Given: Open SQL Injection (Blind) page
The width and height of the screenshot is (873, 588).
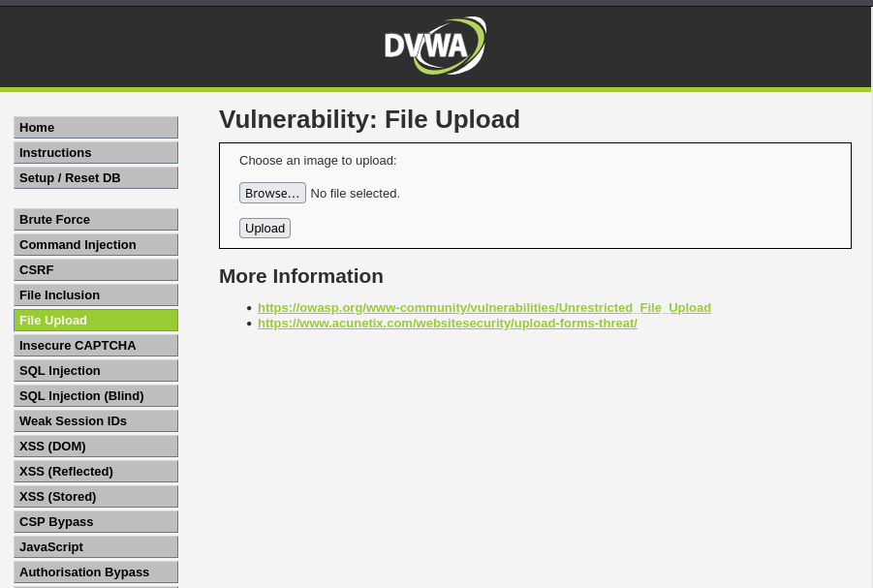Looking at the screenshot, I should click(95, 396).
